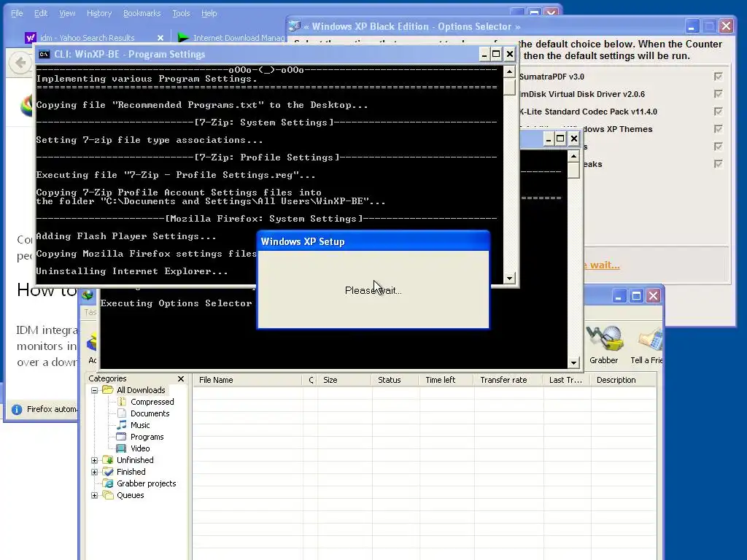Uncheck the Windows XP Themes checkbox

click(718, 129)
